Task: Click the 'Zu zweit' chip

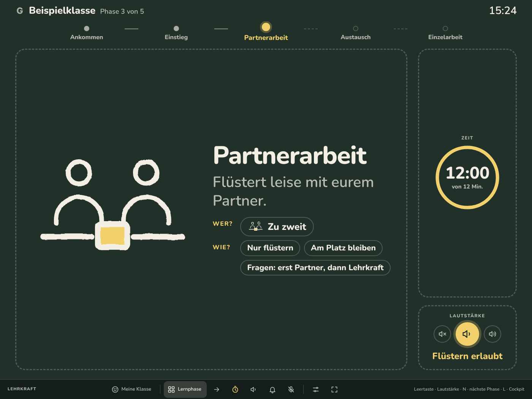Action: (277, 227)
